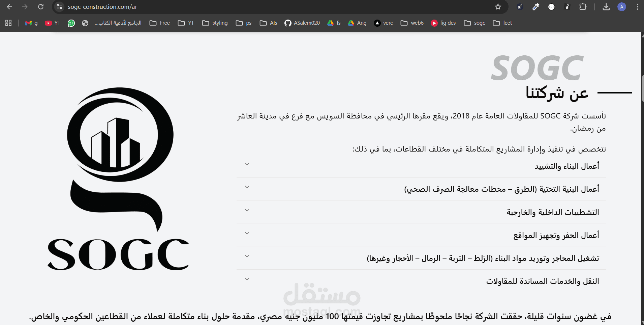Image resolution: width=644 pixels, height=325 pixels.
Task: Bookmark this page with the star icon
Action: (x=498, y=7)
